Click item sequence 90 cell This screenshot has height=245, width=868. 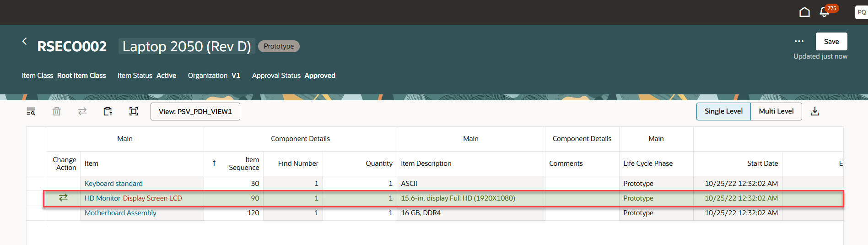[x=233, y=198]
